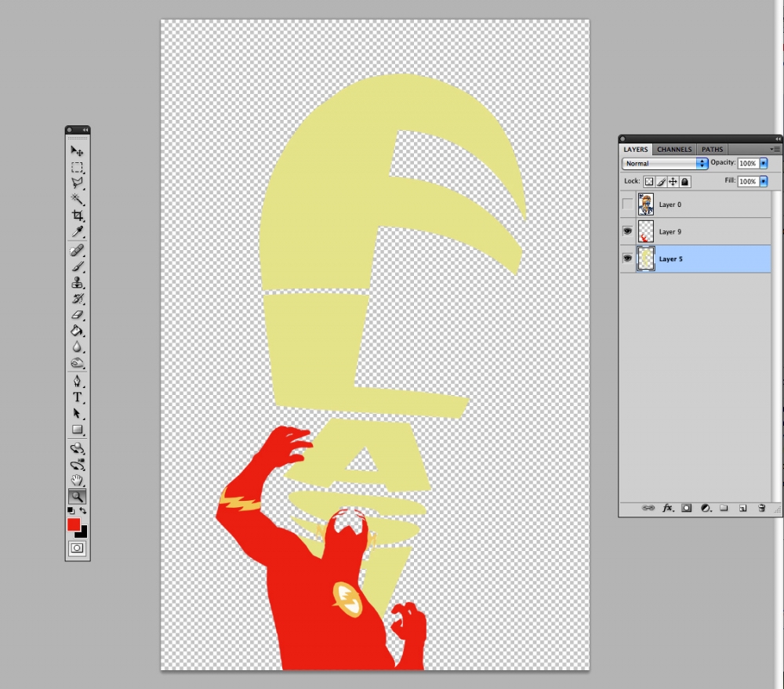The width and height of the screenshot is (784, 689).
Task: Toggle Quick Mask mode
Action: pyautogui.click(x=77, y=548)
